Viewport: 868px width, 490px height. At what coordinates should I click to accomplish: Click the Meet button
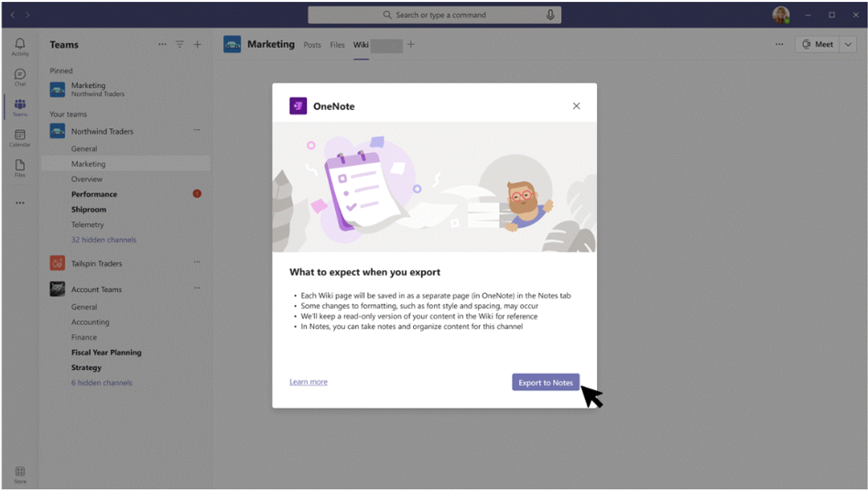pos(818,44)
